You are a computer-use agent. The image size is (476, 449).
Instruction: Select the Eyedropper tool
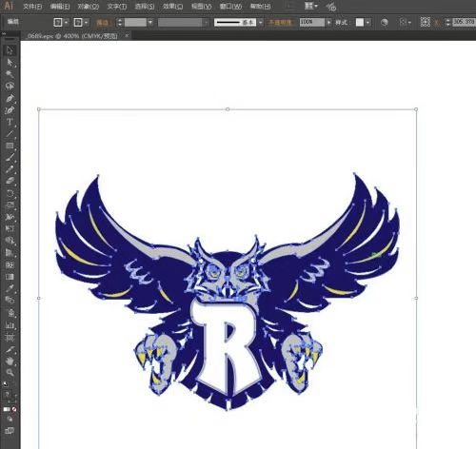point(10,288)
